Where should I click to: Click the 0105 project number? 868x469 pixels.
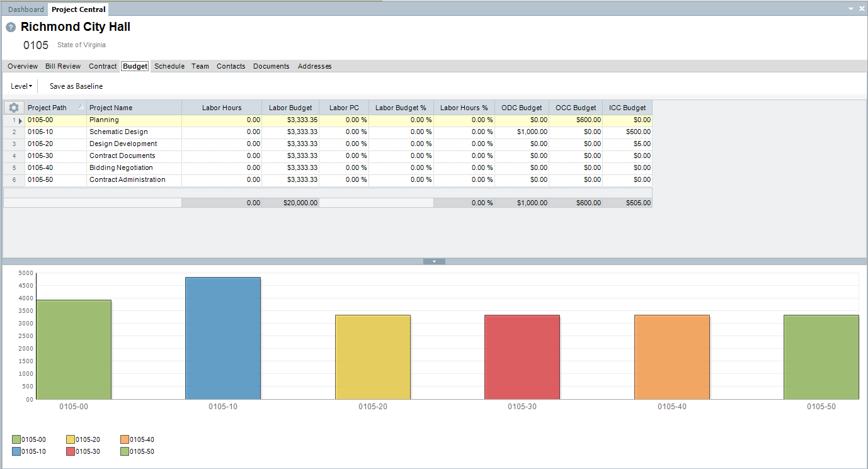[x=36, y=45]
